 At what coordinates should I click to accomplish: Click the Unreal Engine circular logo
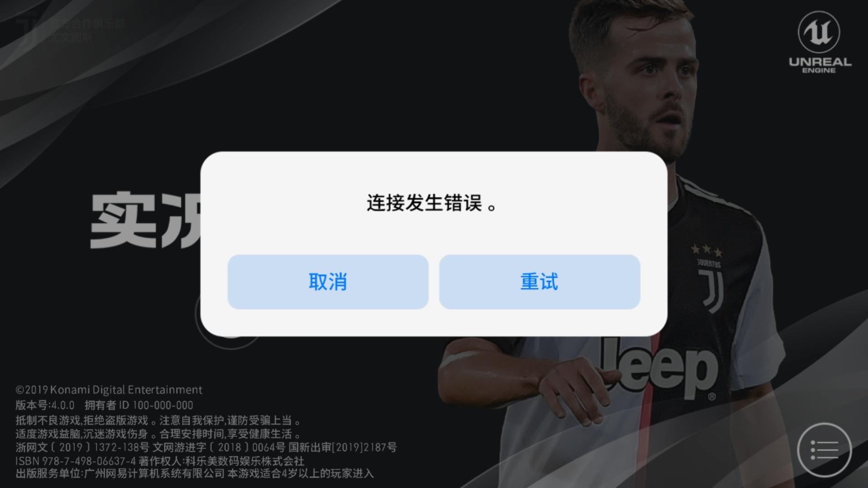(819, 32)
